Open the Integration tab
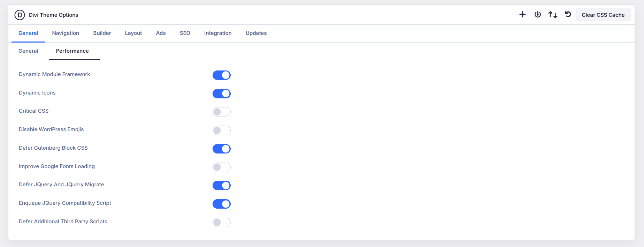Viewport: 644px width, 247px height. (218, 33)
